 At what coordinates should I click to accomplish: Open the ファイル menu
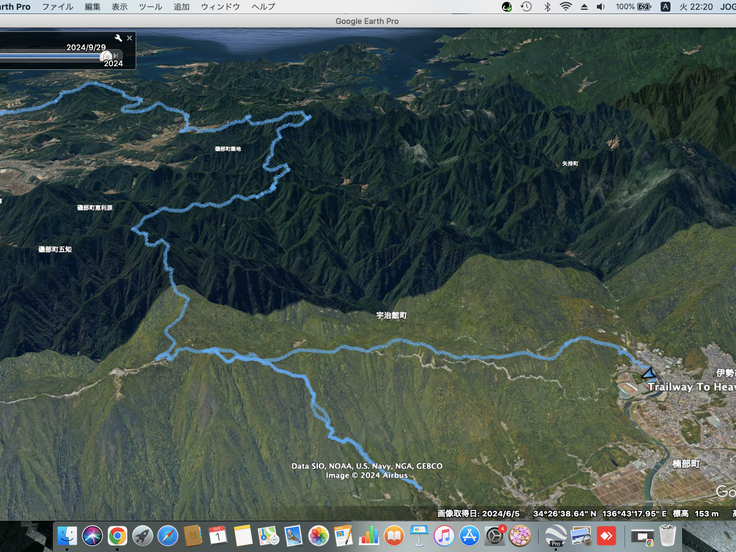pyautogui.click(x=57, y=6)
